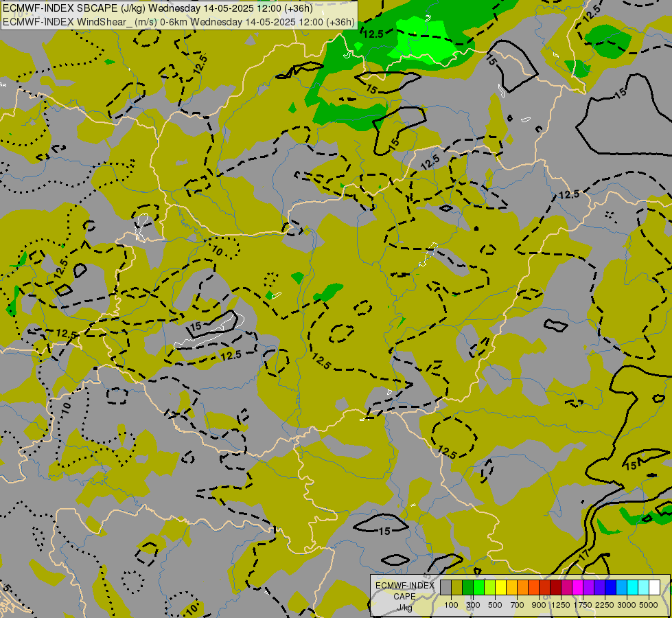Click the 5000 legend tick label

[649, 605]
